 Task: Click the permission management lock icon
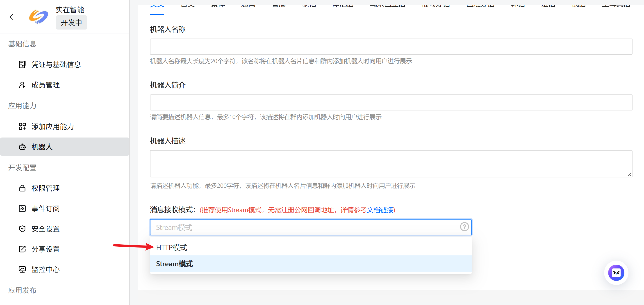tap(22, 188)
